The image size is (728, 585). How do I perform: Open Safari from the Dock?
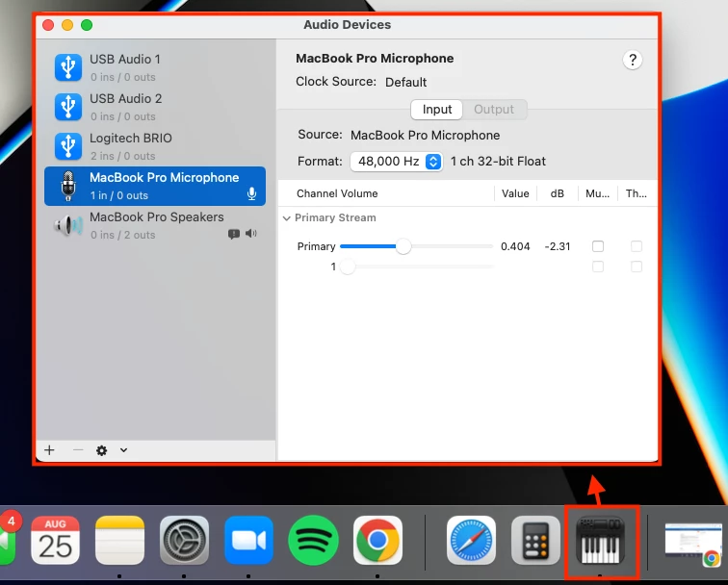(471, 540)
